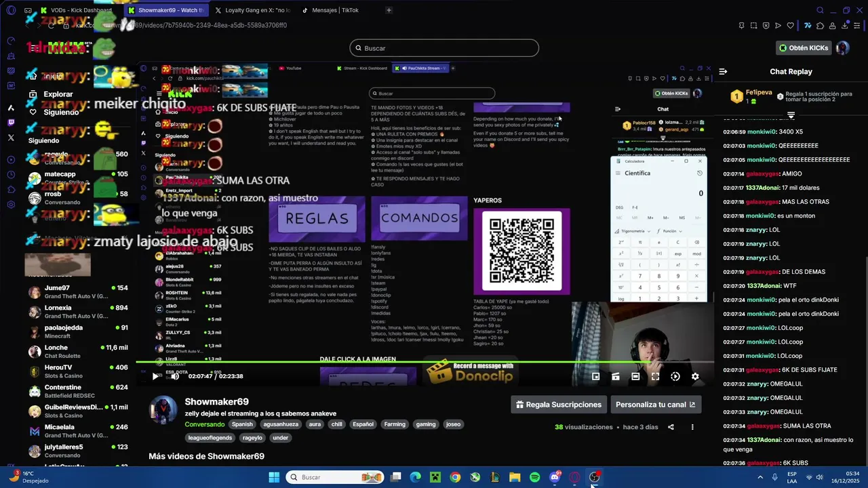This screenshot has width=868, height=488.
Task: Switch to VODs - Kick Dashboard tab
Action: point(77,10)
